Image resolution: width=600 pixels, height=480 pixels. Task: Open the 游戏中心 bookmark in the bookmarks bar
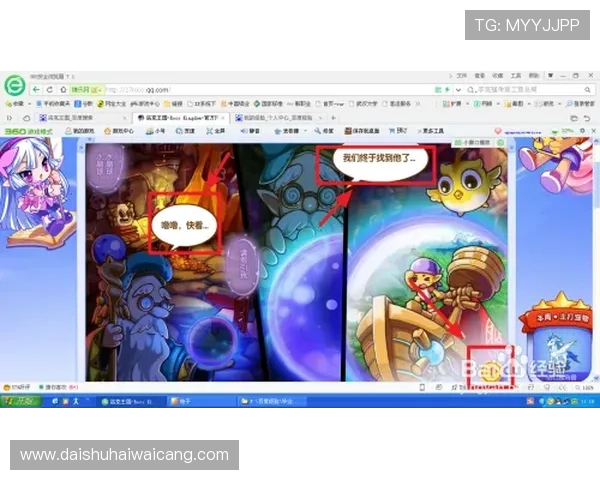(145, 104)
